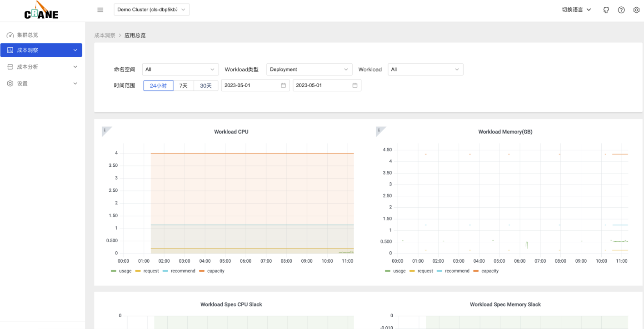Open the Workload All dropdown
Viewport: 644px width, 329px height.
pos(425,70)
